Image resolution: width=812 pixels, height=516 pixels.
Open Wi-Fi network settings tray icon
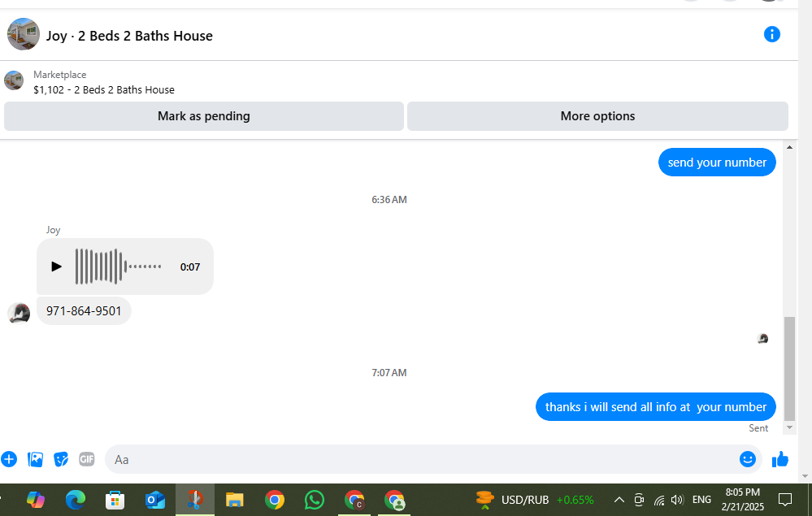click(x=658, y=500)
